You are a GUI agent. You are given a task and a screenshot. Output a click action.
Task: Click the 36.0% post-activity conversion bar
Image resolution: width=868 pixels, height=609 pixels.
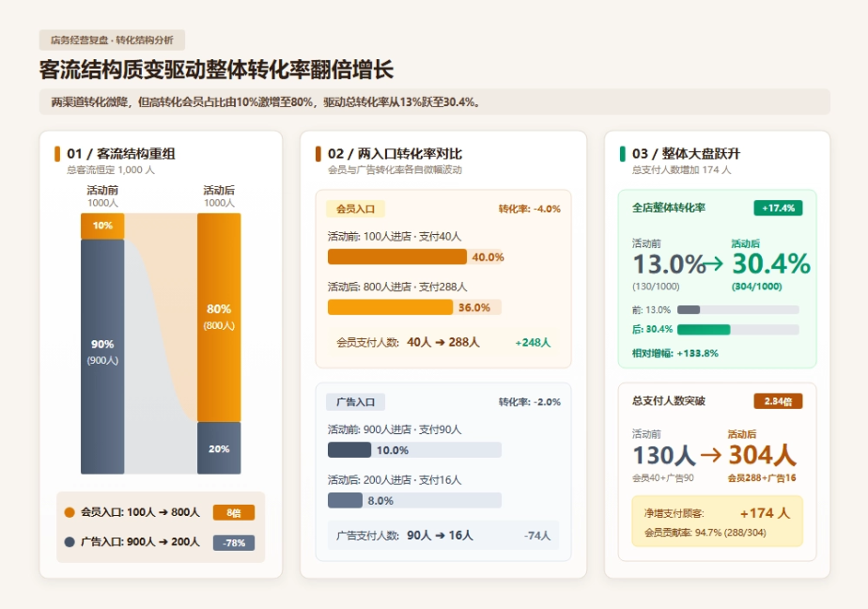[x=390, y=307]
